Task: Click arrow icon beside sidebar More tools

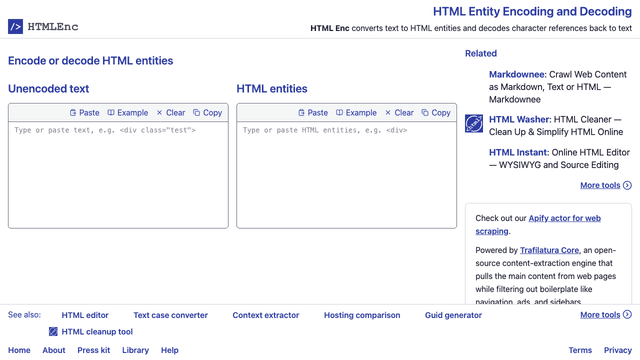Action: point(627,185)
